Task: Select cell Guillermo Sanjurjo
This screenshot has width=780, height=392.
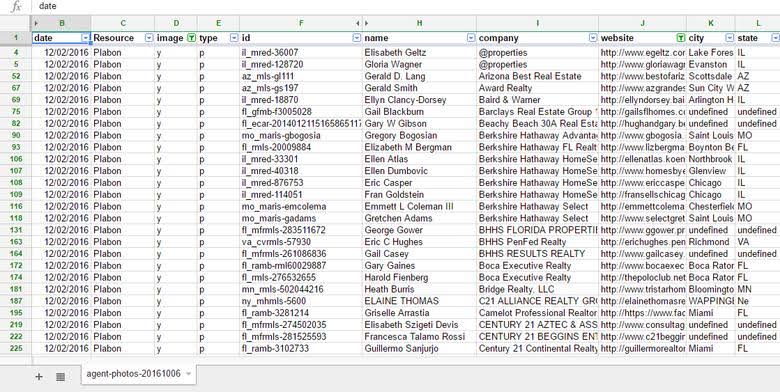Action: tap(419, 348)
